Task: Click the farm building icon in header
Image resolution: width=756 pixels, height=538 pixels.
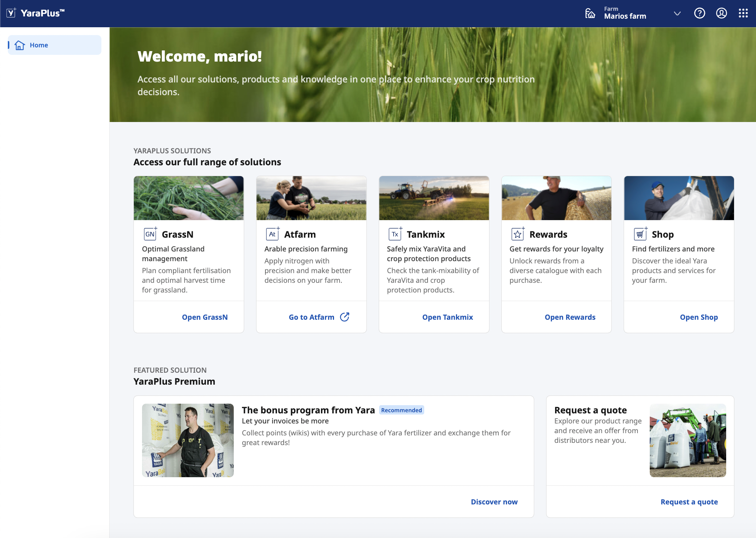Action: click(590, 13)
